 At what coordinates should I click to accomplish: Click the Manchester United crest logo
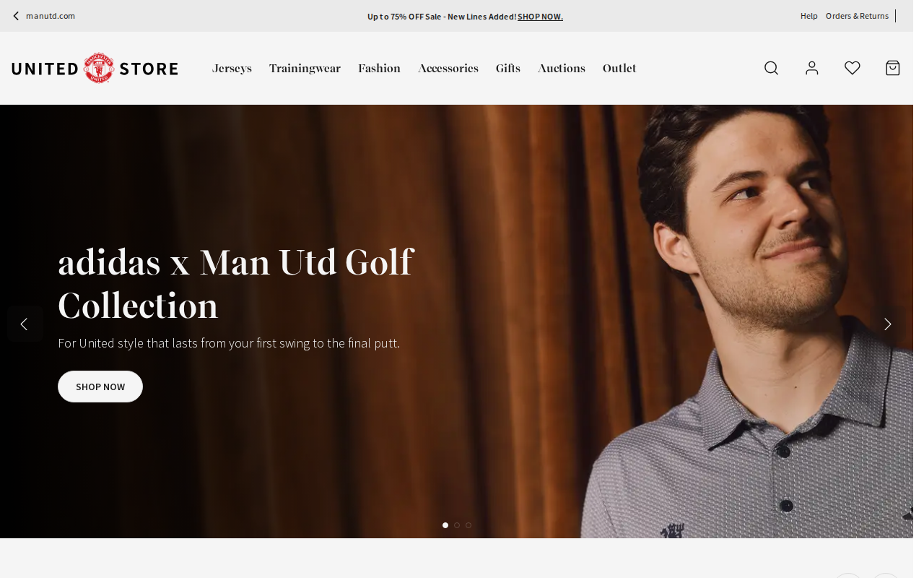click(99, 68)
